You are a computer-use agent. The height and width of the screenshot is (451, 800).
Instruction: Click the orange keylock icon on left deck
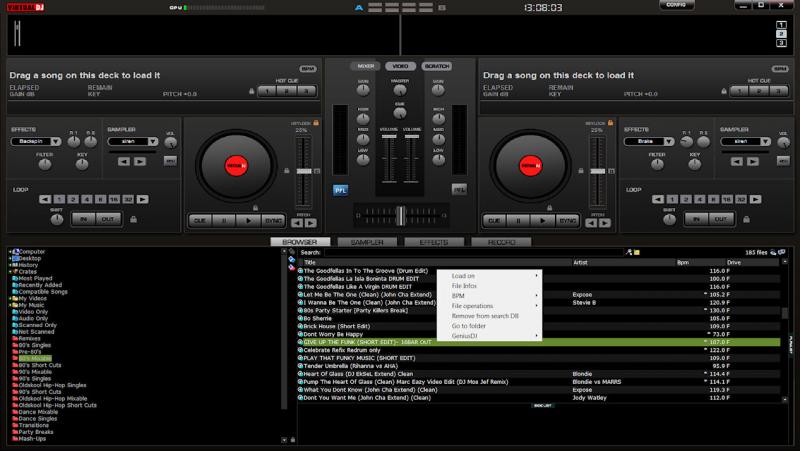click(315, 122)
